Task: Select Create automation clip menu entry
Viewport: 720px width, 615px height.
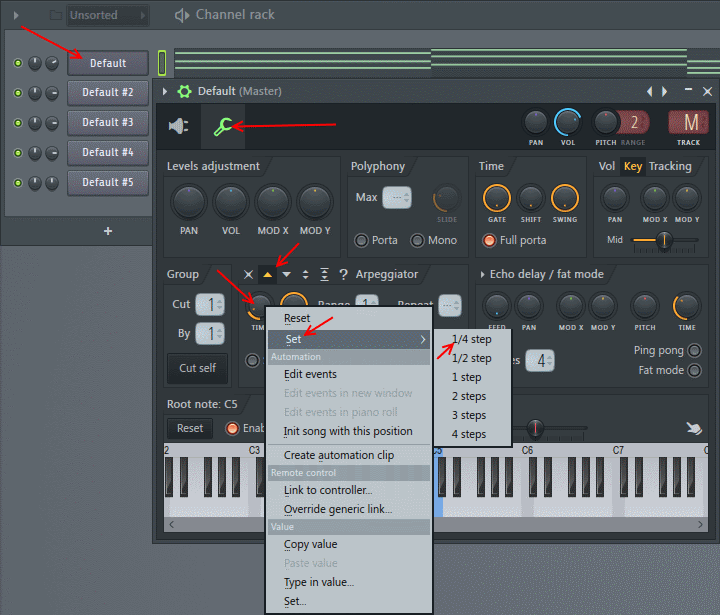Action: click(338, 455)
